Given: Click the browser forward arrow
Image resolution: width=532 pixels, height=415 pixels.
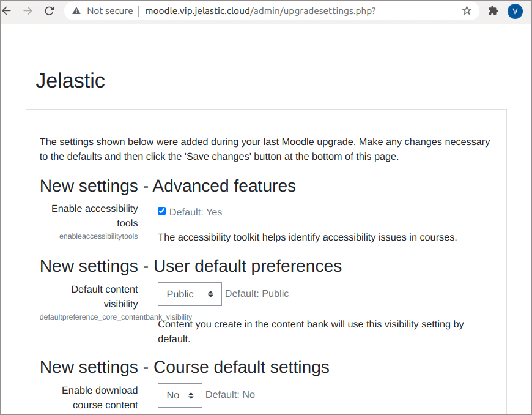Looking at the screenshot, I should tap(28, 11).
